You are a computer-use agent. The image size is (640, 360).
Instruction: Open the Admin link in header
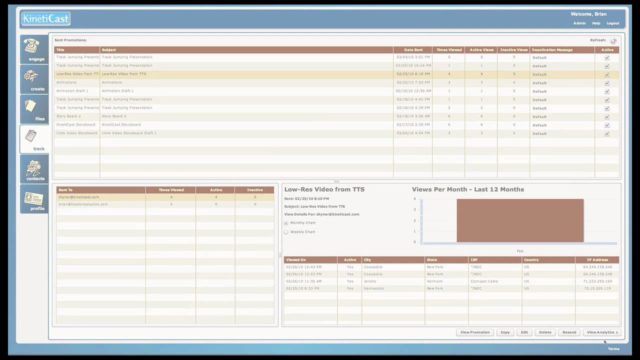tap(579, 23)
